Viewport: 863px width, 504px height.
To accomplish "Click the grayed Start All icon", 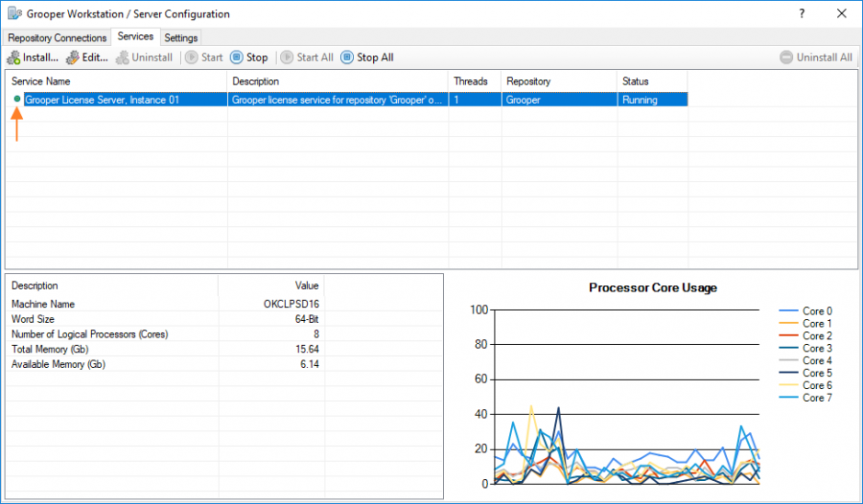I will (x=286, y=57).
